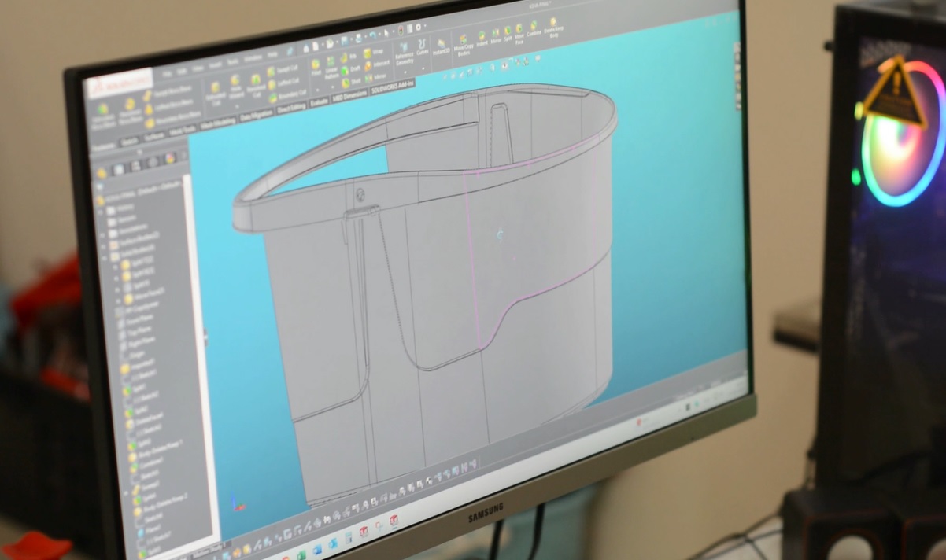Choose the Shell feature icon
This screenshot has height=560, width=946.
[346, 83]
